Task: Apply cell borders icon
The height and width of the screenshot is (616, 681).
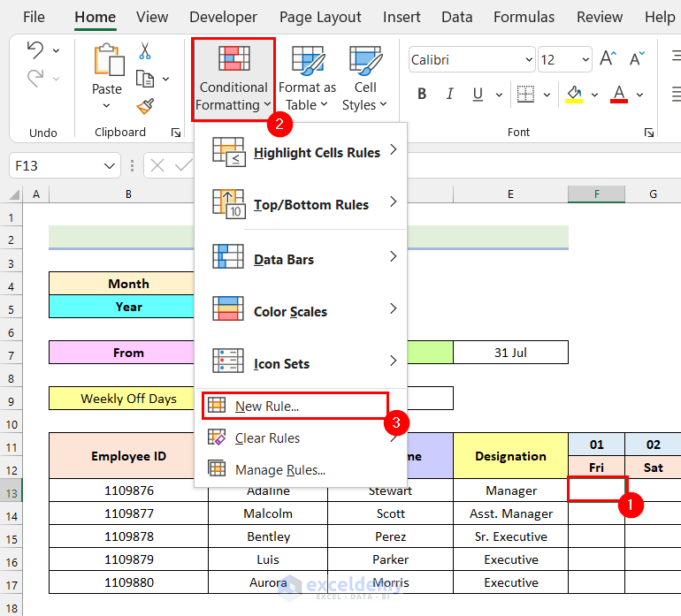Action: tap(525, 94)
